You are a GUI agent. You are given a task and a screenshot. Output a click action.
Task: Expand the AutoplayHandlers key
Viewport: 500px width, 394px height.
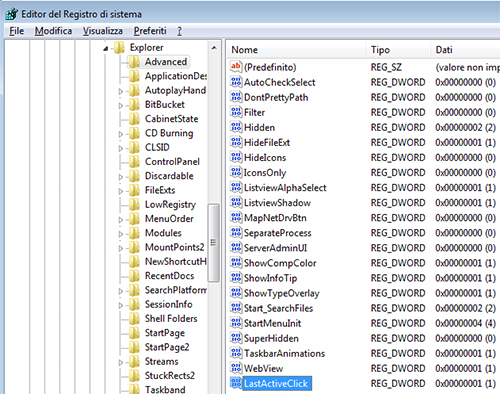click(x=121, y=91)
